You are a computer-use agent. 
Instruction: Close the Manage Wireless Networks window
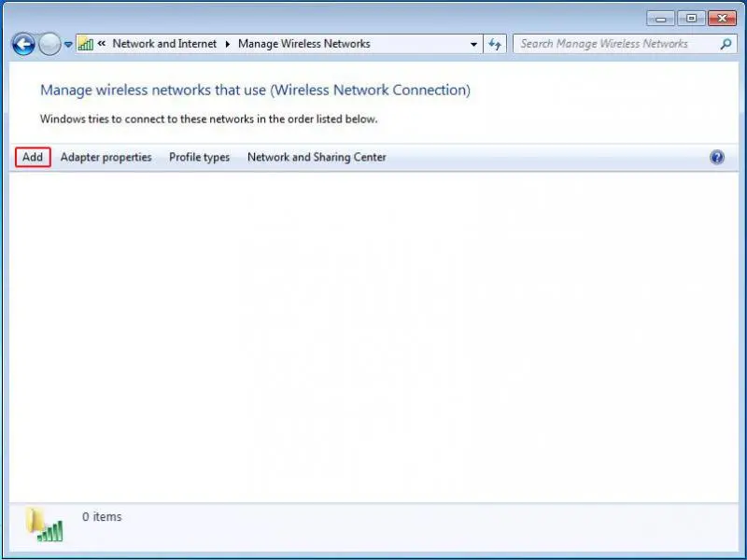722,18
